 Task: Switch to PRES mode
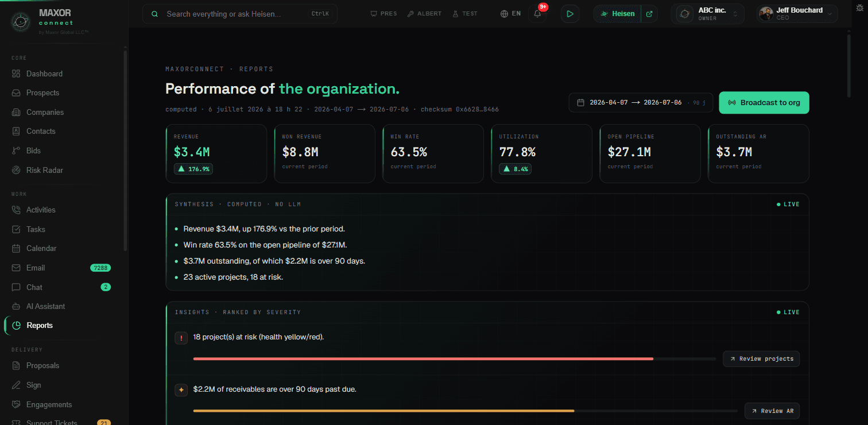[x=383, y=13]
